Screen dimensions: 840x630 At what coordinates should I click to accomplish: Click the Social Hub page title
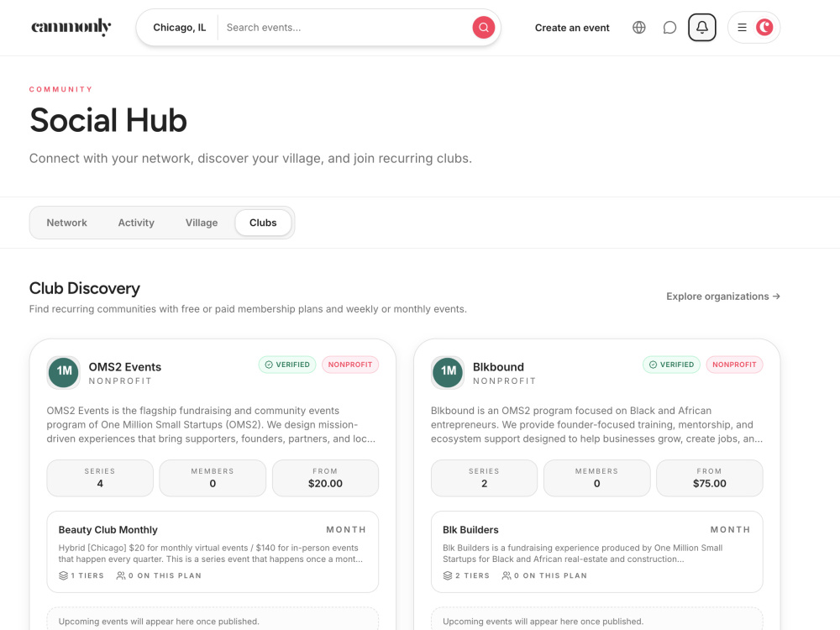coord(108,120)
